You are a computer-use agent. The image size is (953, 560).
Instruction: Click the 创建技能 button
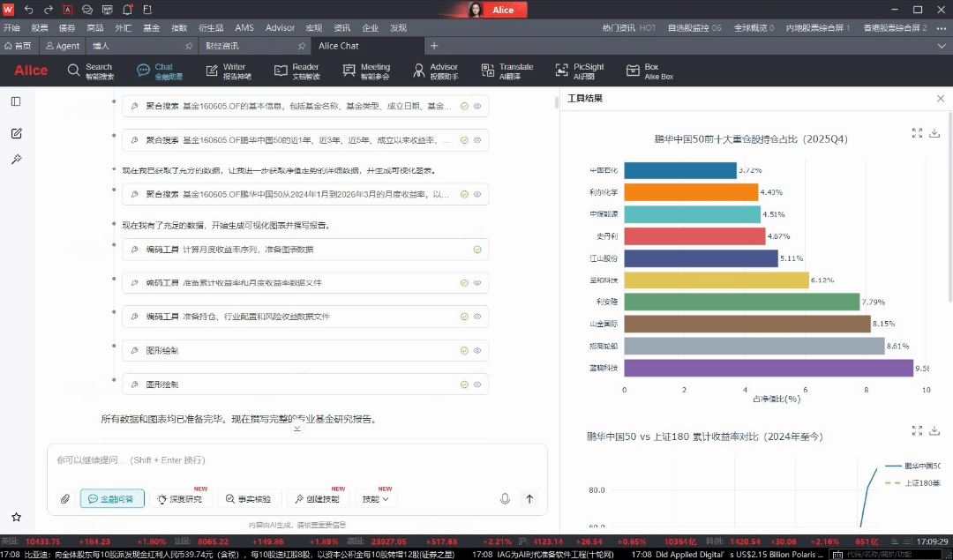click(x=318, y=499)
